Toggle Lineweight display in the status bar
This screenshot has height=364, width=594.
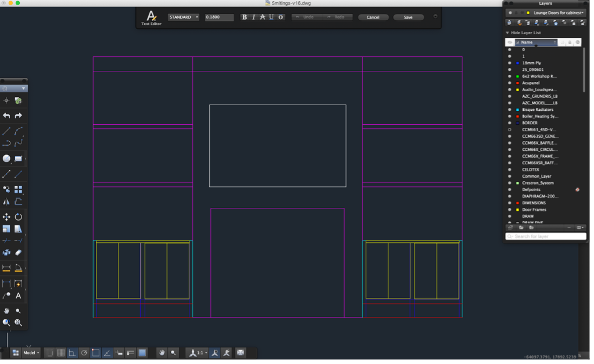[130, 352]
